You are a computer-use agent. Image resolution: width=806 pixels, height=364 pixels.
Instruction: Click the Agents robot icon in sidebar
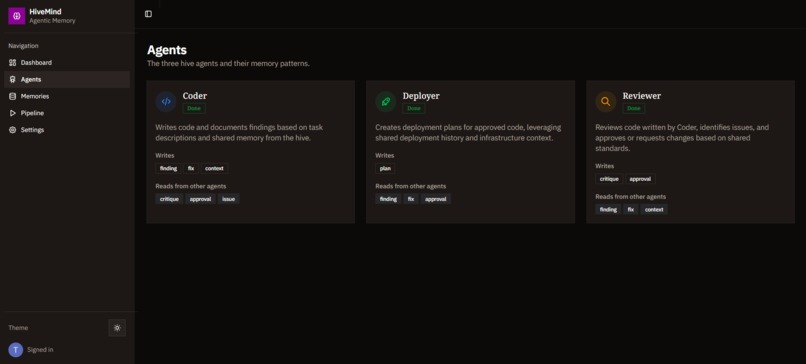click(13, 80)
